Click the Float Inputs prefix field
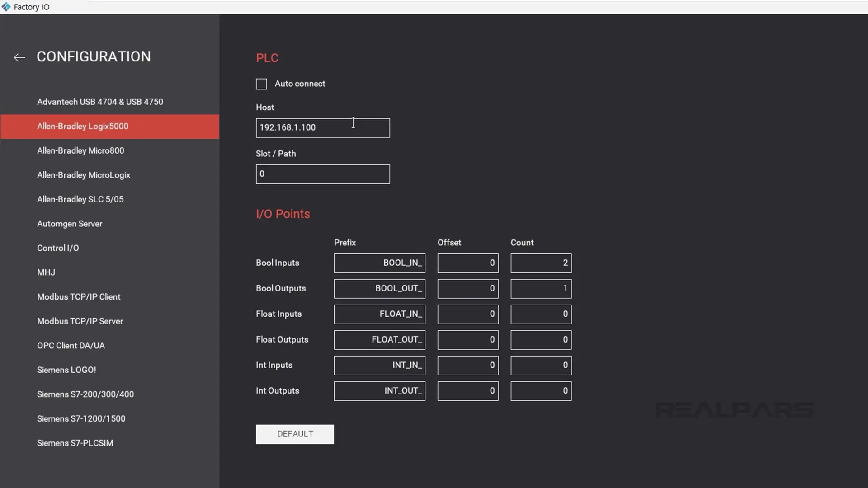Viewport: 868px width, 488px height. coord(380,314)
